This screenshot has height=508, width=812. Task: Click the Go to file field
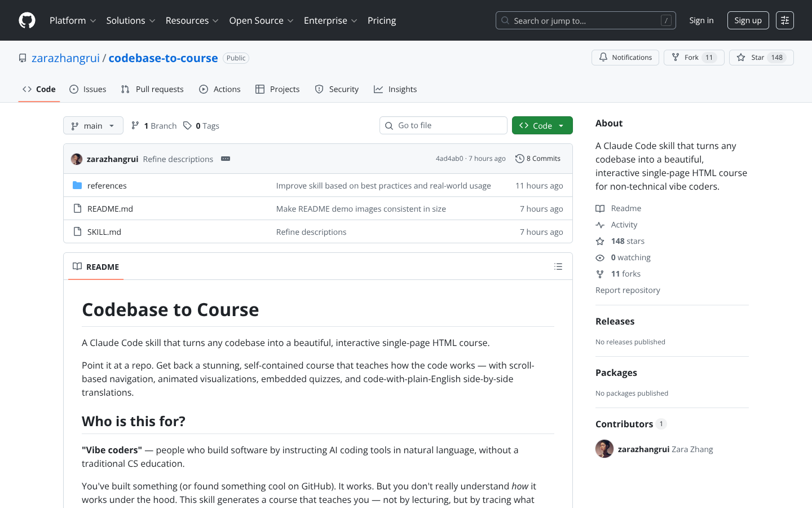coord(443,125)
